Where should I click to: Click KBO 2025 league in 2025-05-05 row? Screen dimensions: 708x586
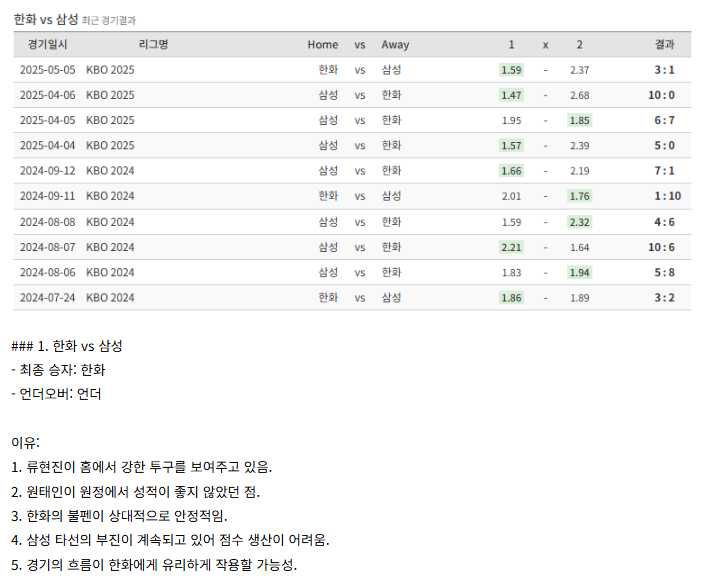point(110,70)
